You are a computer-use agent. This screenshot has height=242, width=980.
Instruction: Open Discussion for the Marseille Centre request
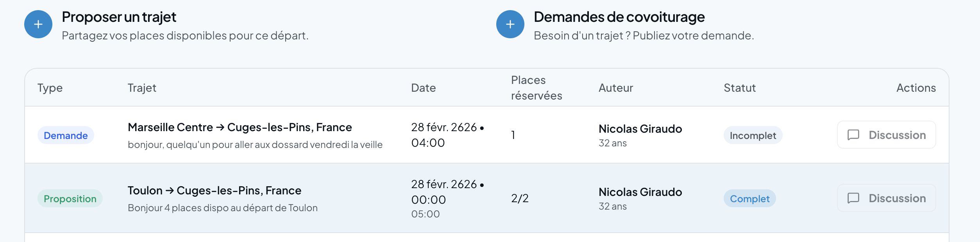point(886,135)
